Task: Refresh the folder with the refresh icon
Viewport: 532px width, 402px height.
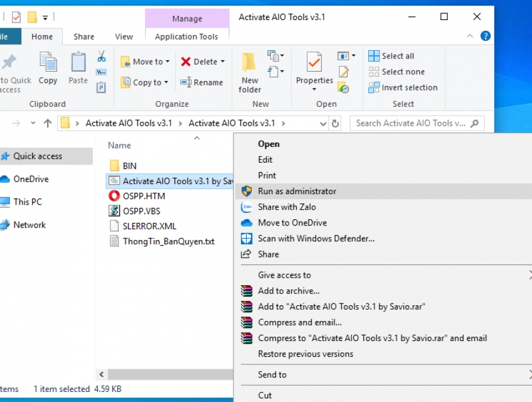Action: pyautogui.click(x=336, y=123)
